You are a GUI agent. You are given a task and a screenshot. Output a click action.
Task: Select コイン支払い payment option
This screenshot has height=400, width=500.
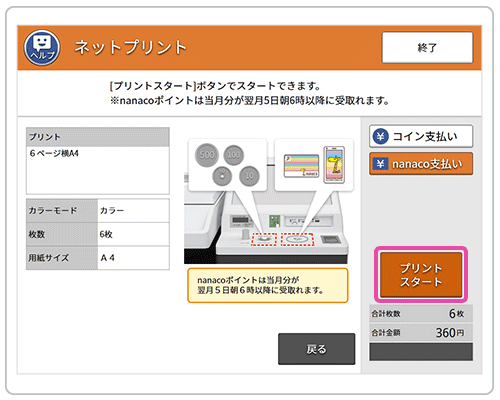pos(421,136)
